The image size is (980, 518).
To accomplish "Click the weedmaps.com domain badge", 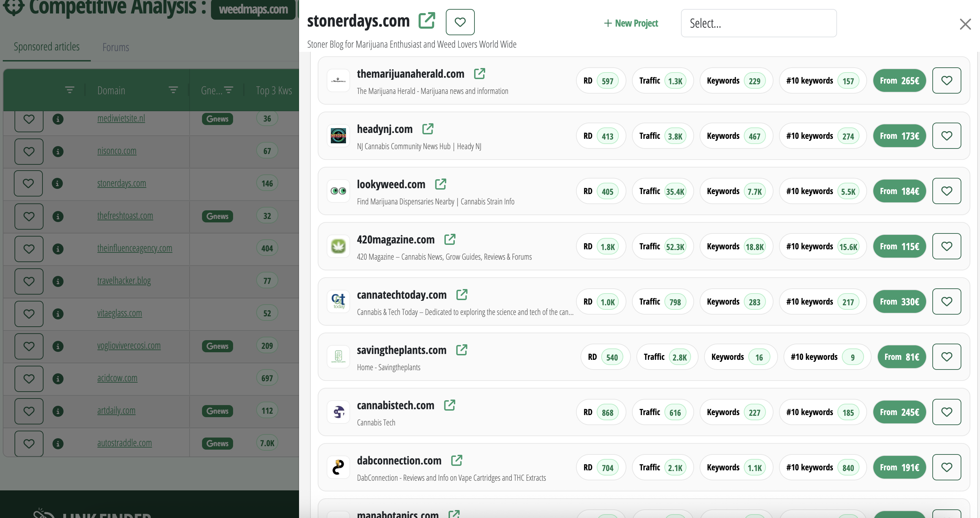I will (x=253, y=9).
